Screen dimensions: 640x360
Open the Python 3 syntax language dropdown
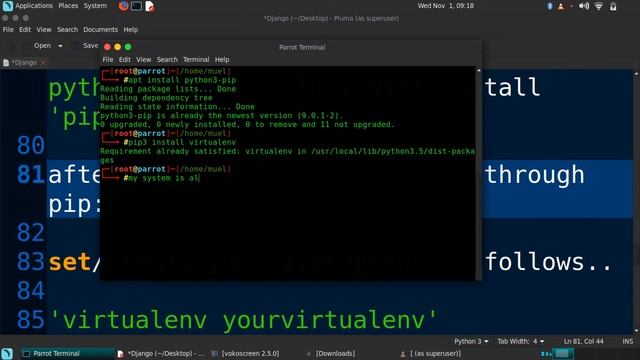pos(471,341)
